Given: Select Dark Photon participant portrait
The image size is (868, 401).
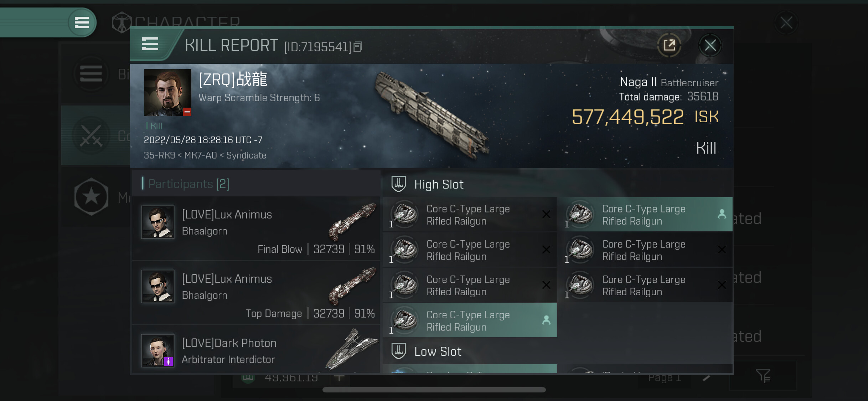Looking at the screenshot, I should pos(157,350).
